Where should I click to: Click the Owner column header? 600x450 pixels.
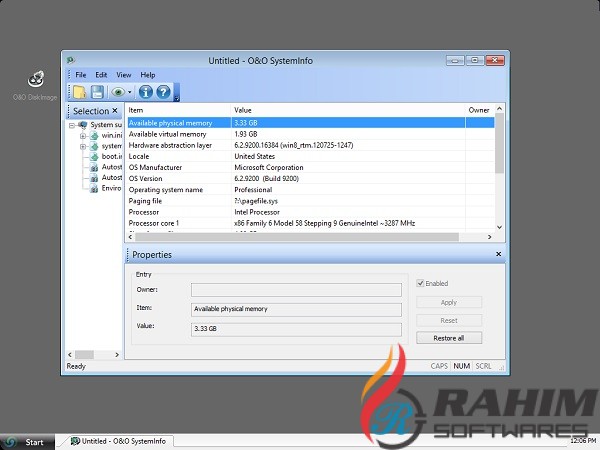[480, 110]
